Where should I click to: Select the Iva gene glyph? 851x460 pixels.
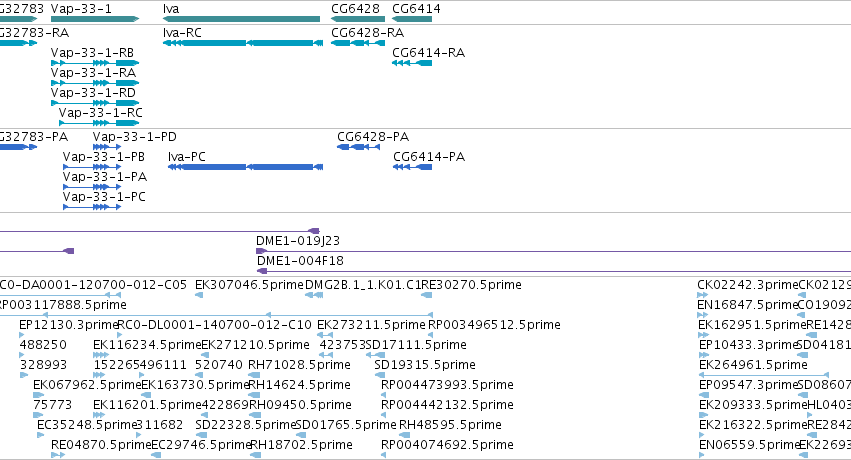click(x=242, y=19)
